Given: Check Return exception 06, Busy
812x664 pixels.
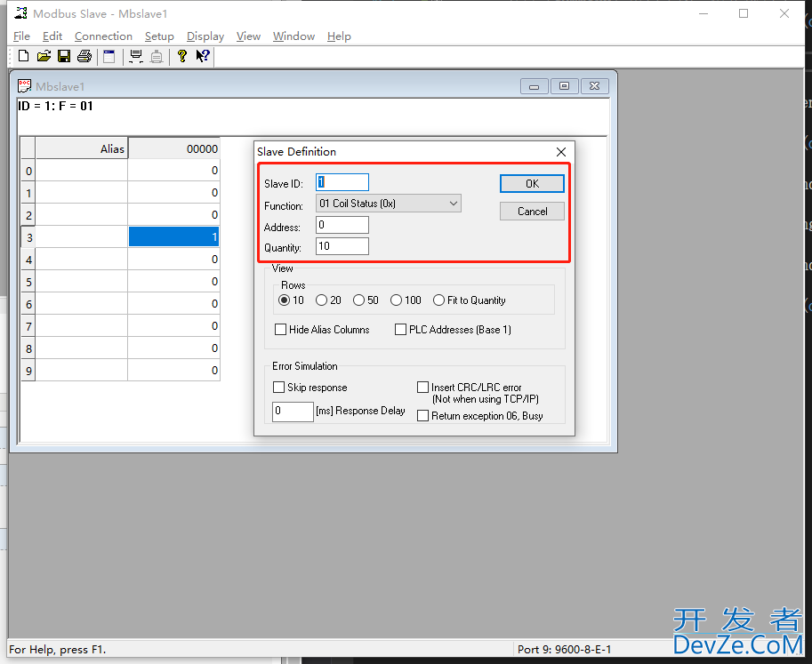Looking at the screenshot, I should coord(423,416).
